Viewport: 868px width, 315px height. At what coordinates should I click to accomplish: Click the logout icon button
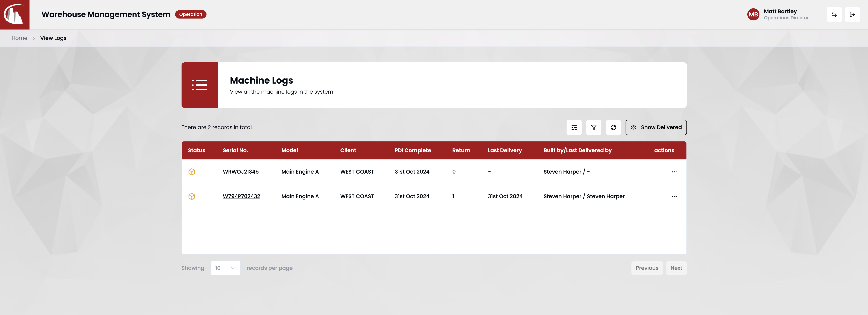click(x=852, y=15)
